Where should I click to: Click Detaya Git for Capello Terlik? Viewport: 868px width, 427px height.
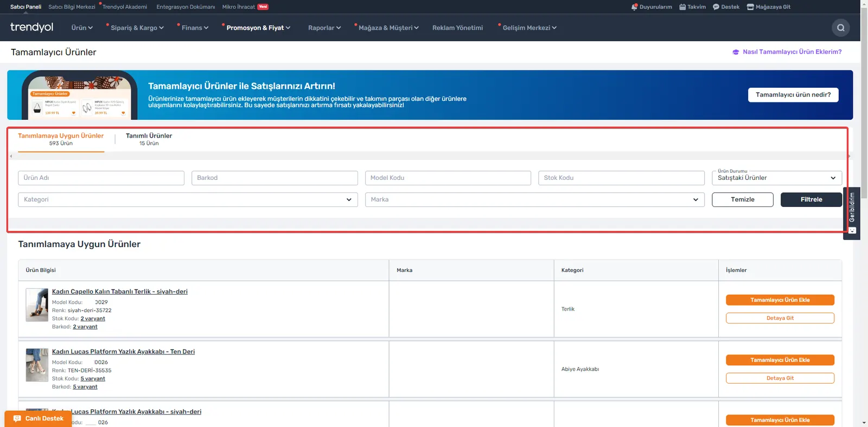click(780, 318)
